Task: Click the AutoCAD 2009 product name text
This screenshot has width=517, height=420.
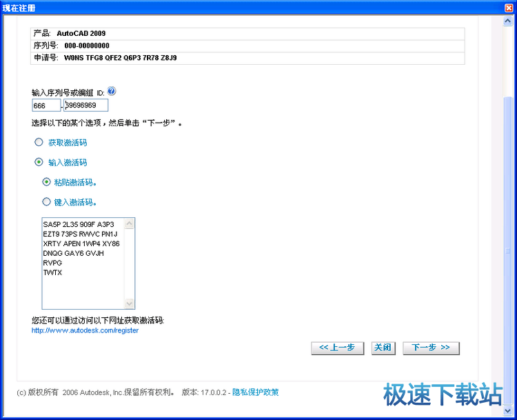Action: [81, 33]
